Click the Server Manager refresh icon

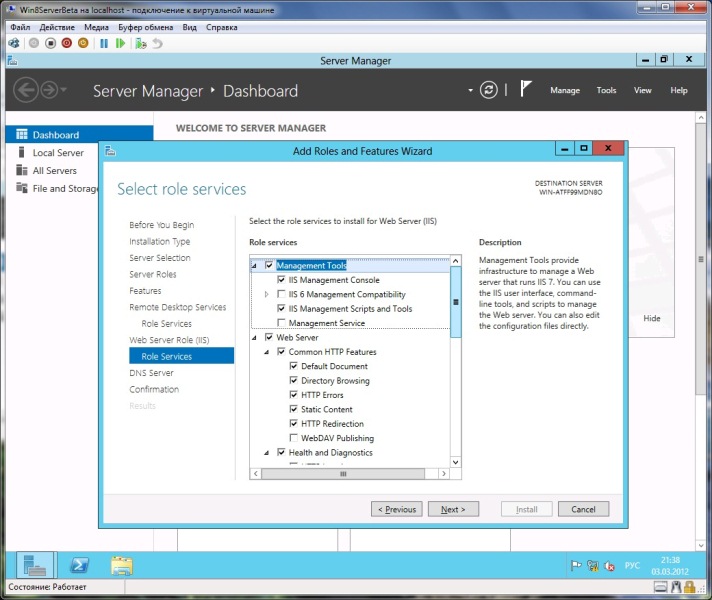click(x=488, y=90)
